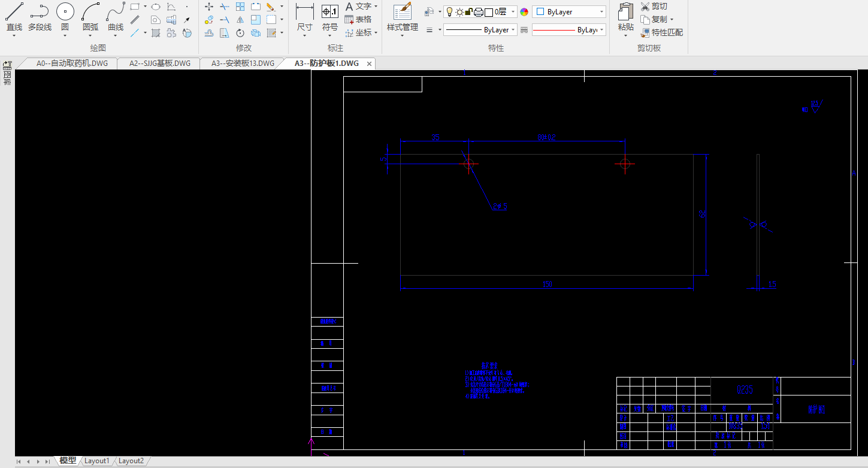Select the 模型 (Model) tab
868x468 pixels.
pyautogui.click(x=68, y=461)
